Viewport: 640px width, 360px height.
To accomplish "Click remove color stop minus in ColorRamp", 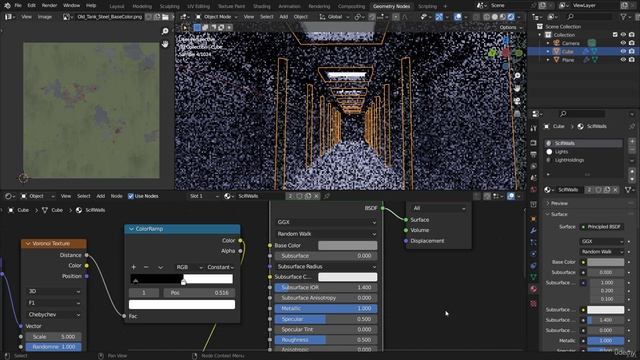I will click(146, 267).
